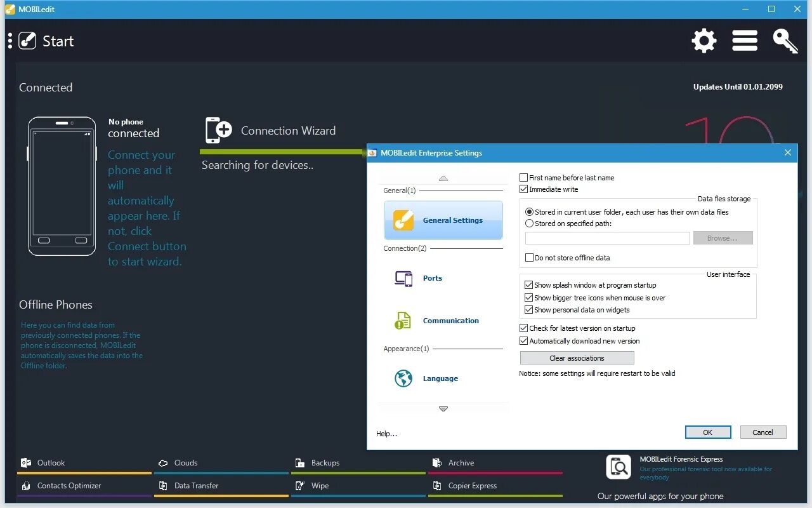Toggle Check for latest version on startup
Image resolution: width=812 pixels, height=508 pixels.
pyautogui.click(x=524, y=328)
